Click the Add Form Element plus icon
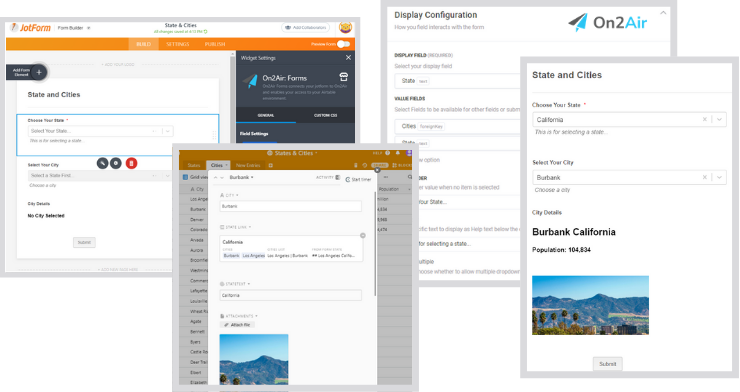 tap(39, 72)
